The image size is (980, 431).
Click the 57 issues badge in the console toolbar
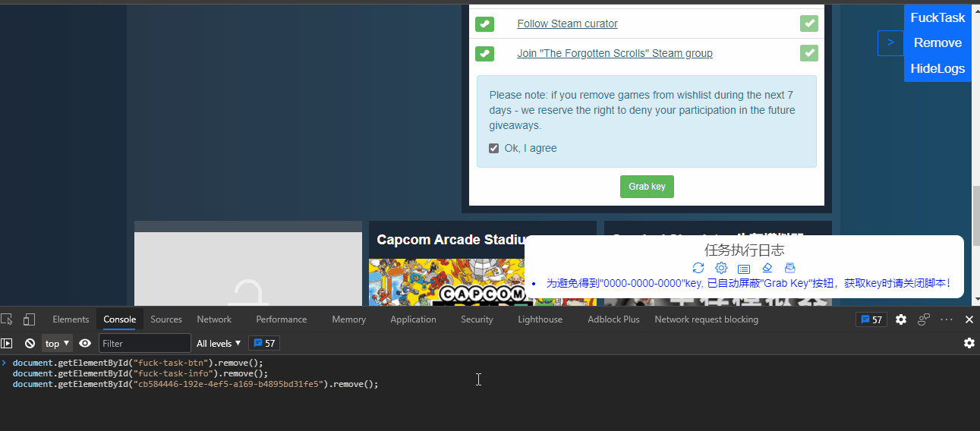(x=264, y=343)
